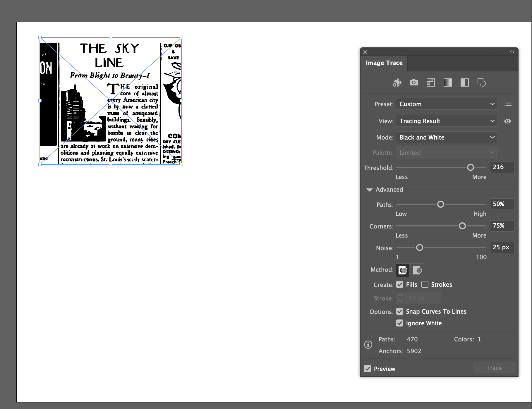The image size is (532, 409).
Task: Click the Corners slider handle
Action: pos(462,226)
